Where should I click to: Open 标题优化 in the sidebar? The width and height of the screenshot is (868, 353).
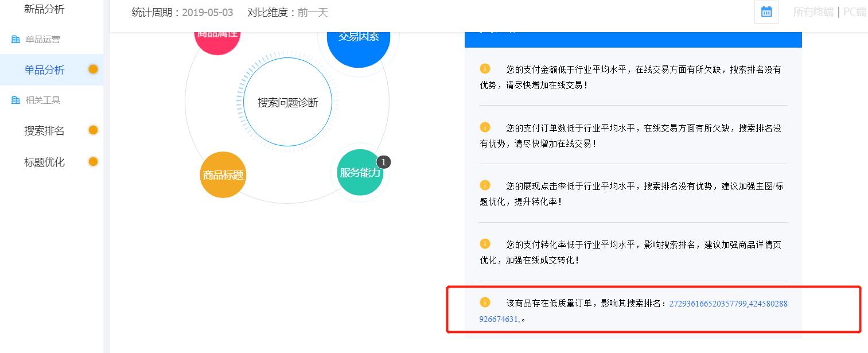44,162
